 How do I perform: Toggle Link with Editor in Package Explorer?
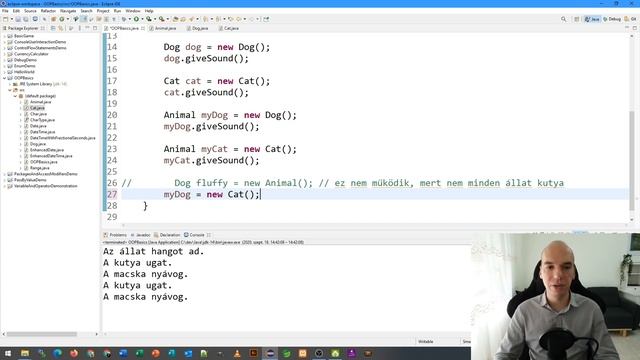[61, 28]
